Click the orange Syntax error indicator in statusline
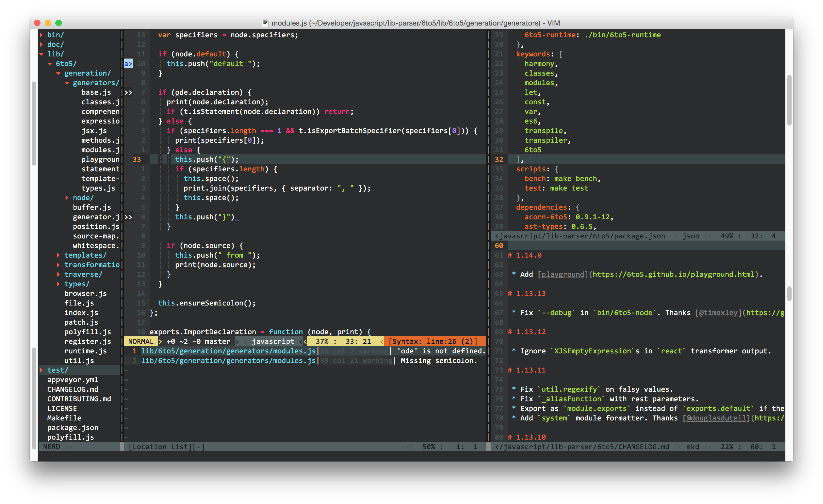 (x=433, y=341)
